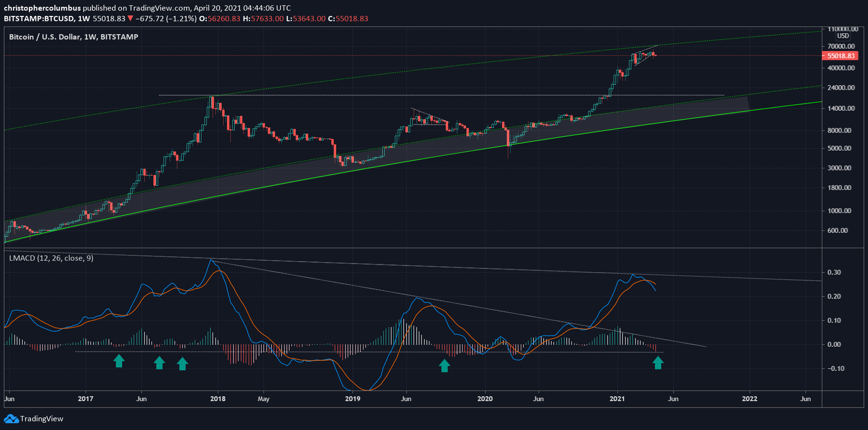
Task: Click the green arrow below the June 2019 histogram
Action: pos(445,366)
